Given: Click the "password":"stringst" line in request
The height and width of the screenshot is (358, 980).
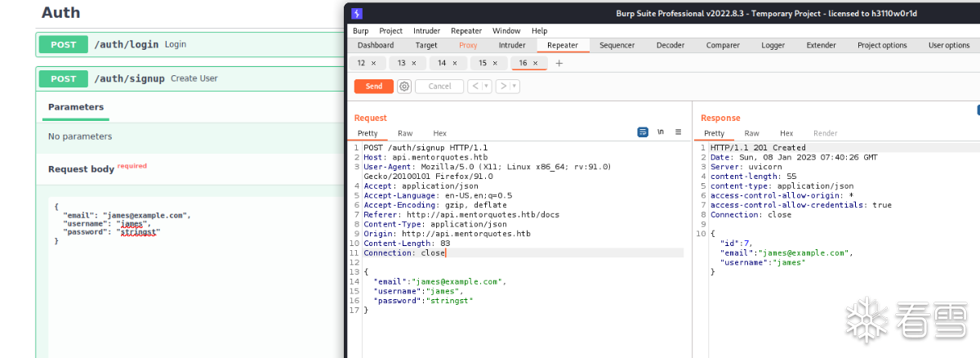Looking at the screenshot, I should 423,301.
